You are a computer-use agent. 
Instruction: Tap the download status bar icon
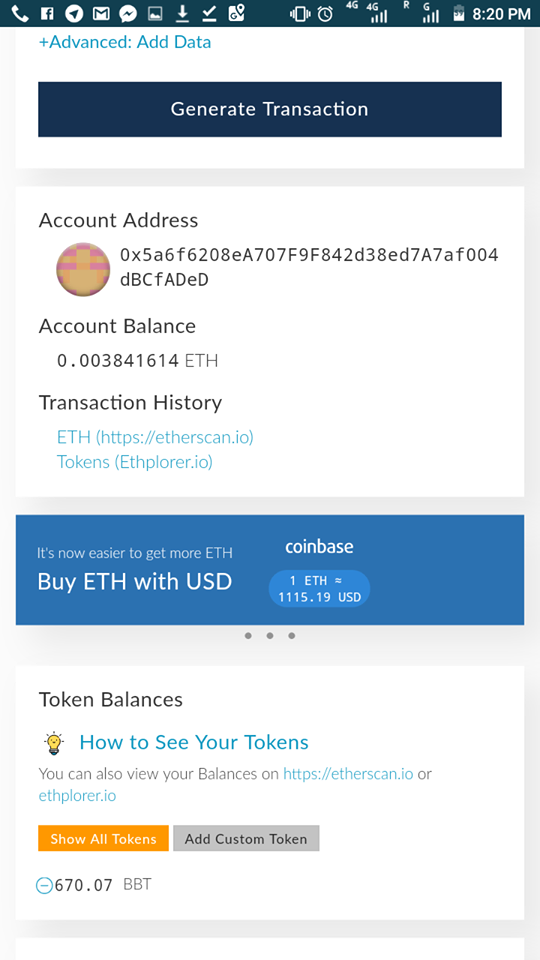(x=182, y=13)
